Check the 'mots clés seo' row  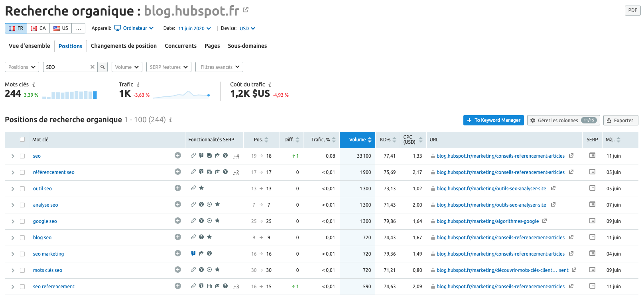click(x=22, y=270)
